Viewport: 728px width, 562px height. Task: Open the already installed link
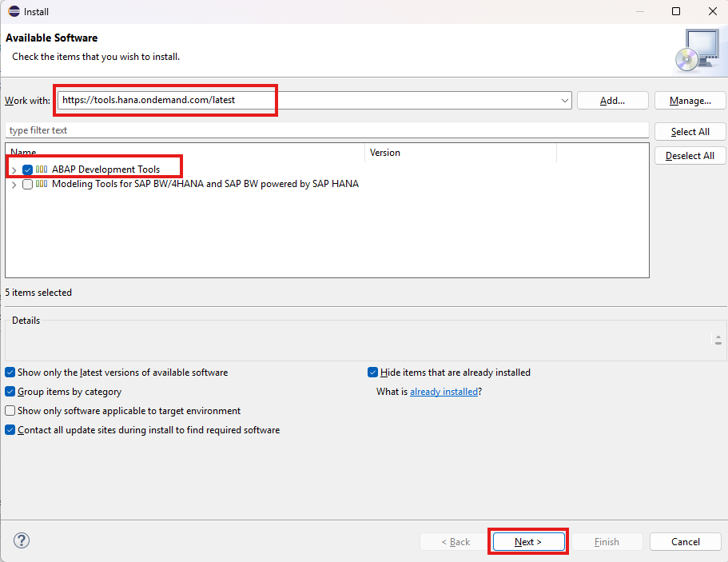pyautogui.click(x=444, y=392)
